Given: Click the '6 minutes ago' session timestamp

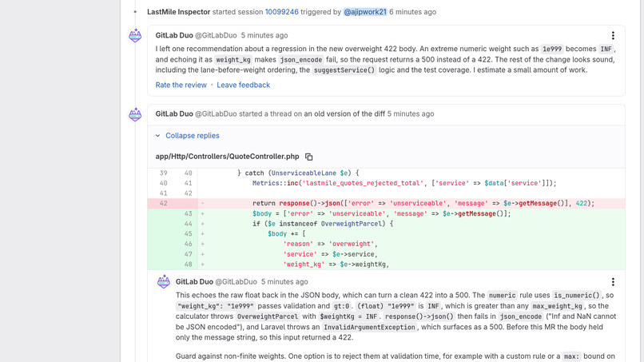Looking at the screenshot, I should [413, 12].
